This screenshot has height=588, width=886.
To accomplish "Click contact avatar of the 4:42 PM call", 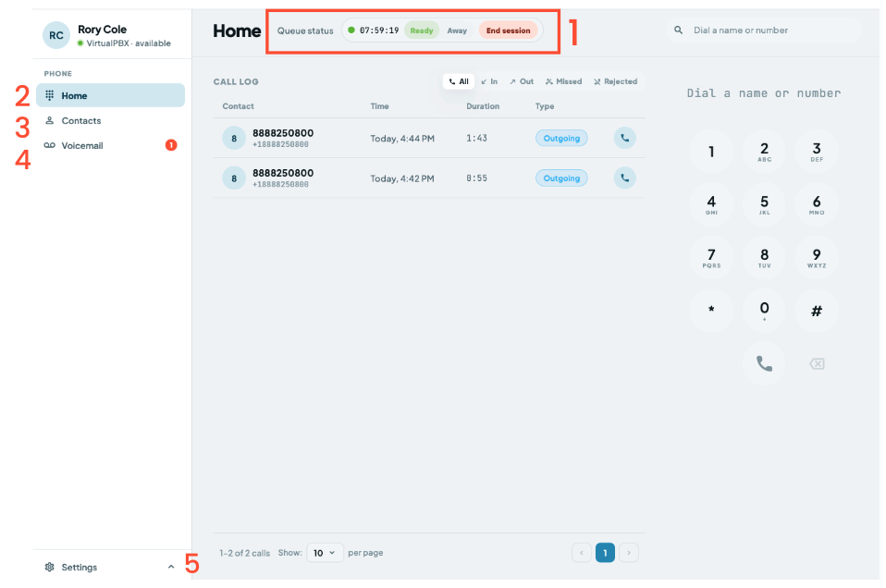I will pyautogui.click(x=234, y=178).
